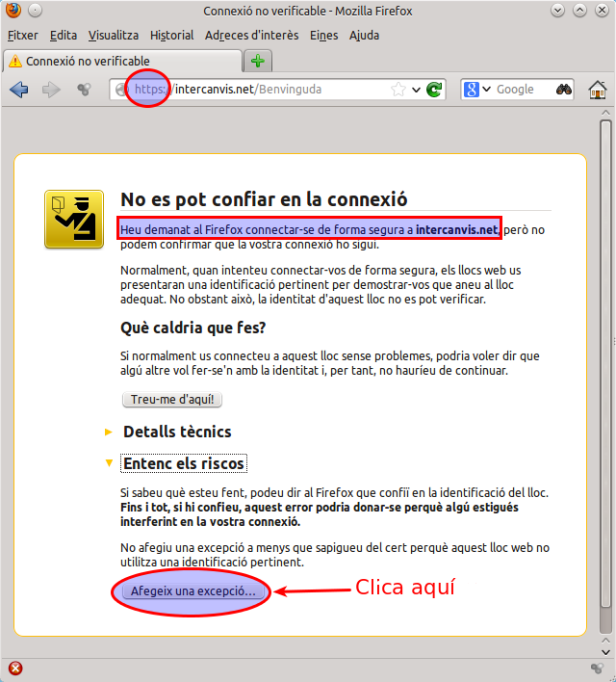The height and width of the screenshot is (682, 616).
Task: Close the Firefox window
Action: [x=602, y=10]
